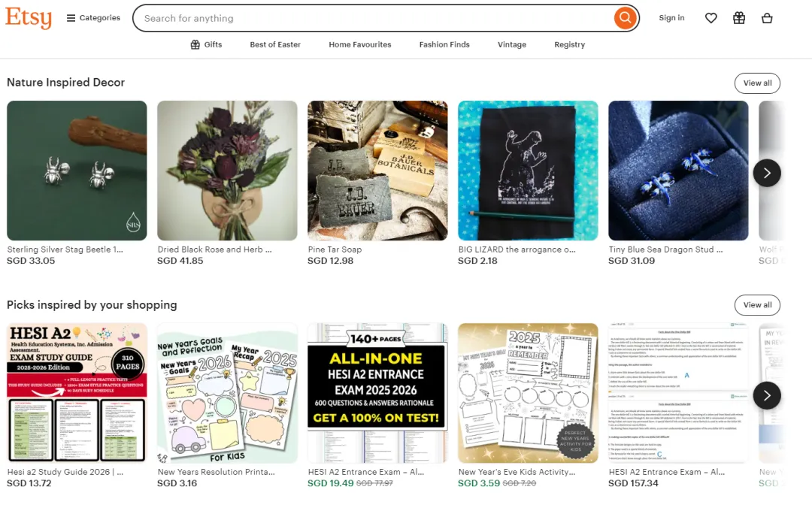Open the Registry navigation link
Image resolution: width=812 pixels, height=505 pixels.
570,44
